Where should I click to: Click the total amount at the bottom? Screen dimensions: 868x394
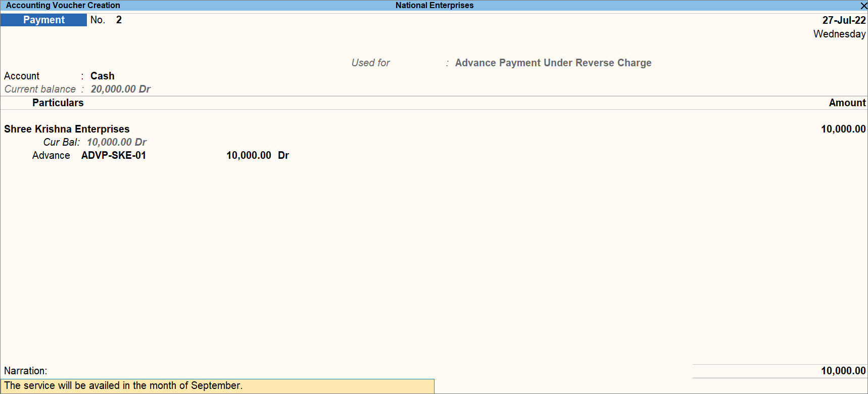(843, 371)
